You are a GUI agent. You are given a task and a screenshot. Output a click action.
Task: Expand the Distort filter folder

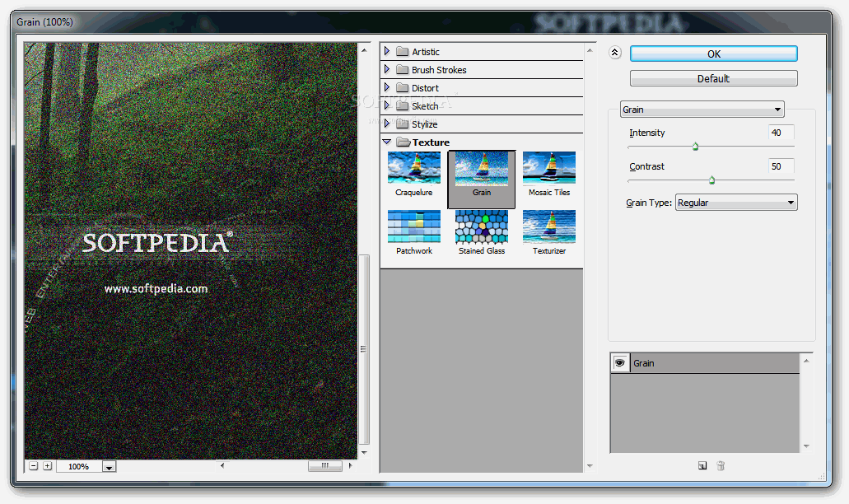tap(386, 87)
